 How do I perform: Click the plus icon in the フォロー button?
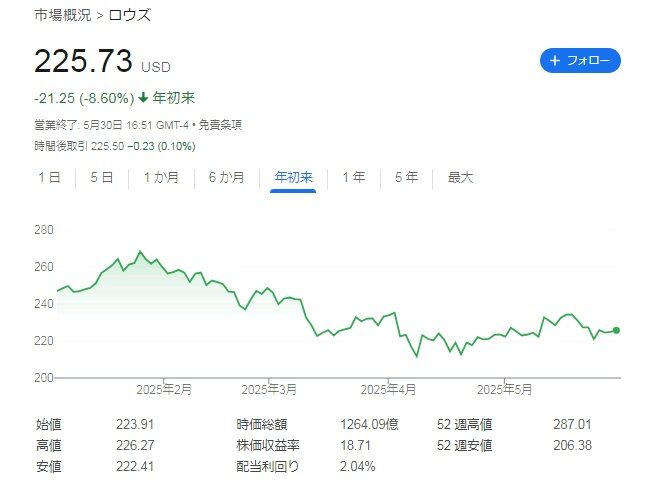555,61
